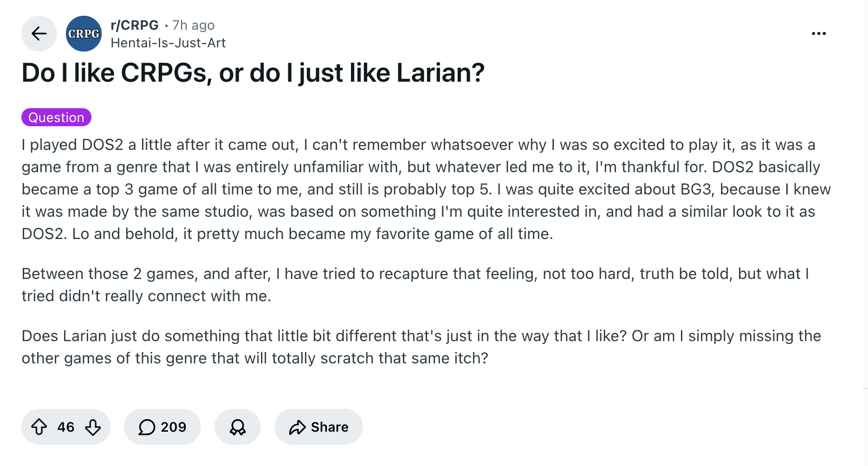Filter by the purple Question flair
Viewport: 868px width, 466px height.
click(x=56, y=117)
